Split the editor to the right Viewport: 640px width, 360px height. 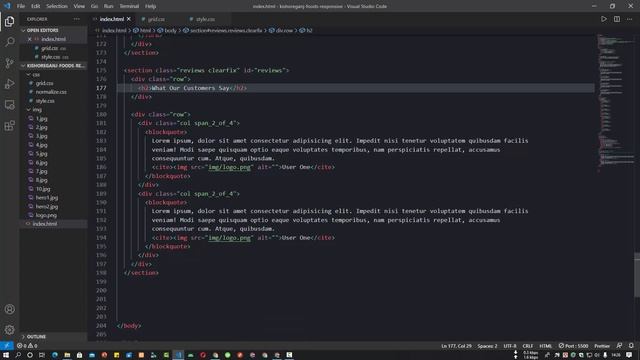(617, 19)
